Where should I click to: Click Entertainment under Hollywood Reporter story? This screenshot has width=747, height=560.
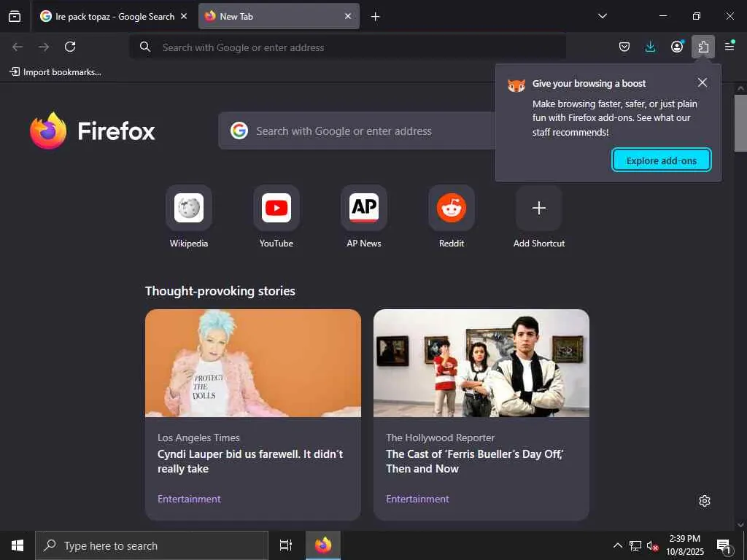point(417,499)
